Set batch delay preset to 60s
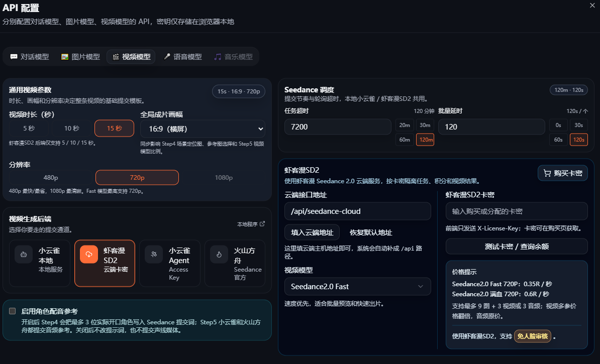600x364 pixels. coord(558,140)
